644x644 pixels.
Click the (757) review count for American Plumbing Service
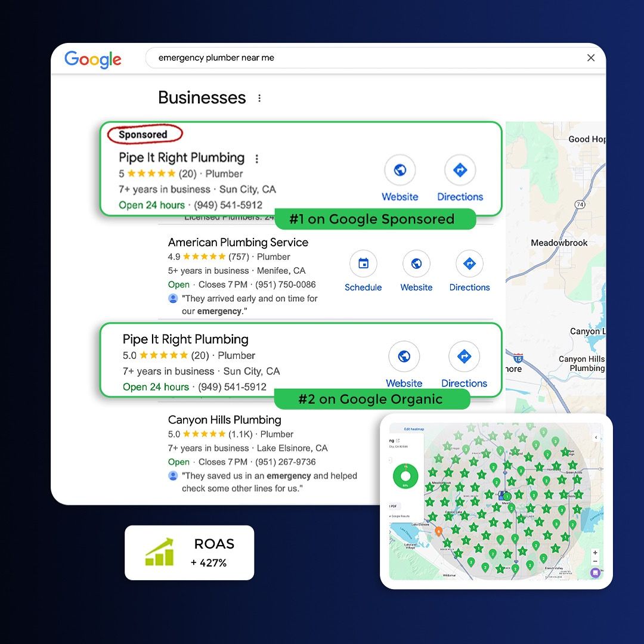tap(239, 256)
